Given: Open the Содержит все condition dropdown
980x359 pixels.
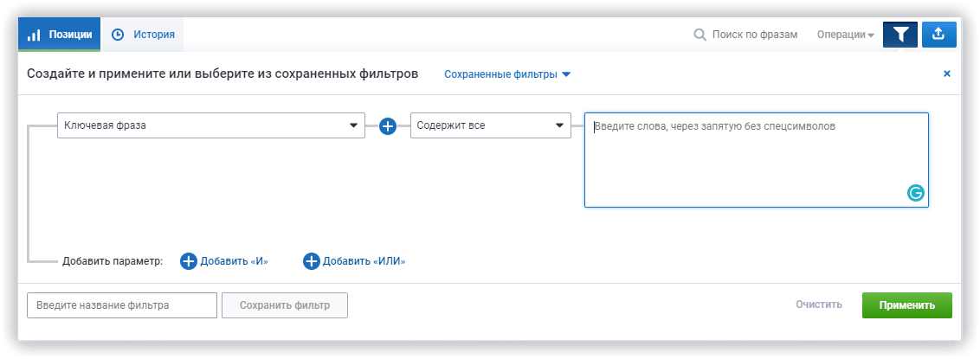Looking at the screenshot, I should 491,125.
